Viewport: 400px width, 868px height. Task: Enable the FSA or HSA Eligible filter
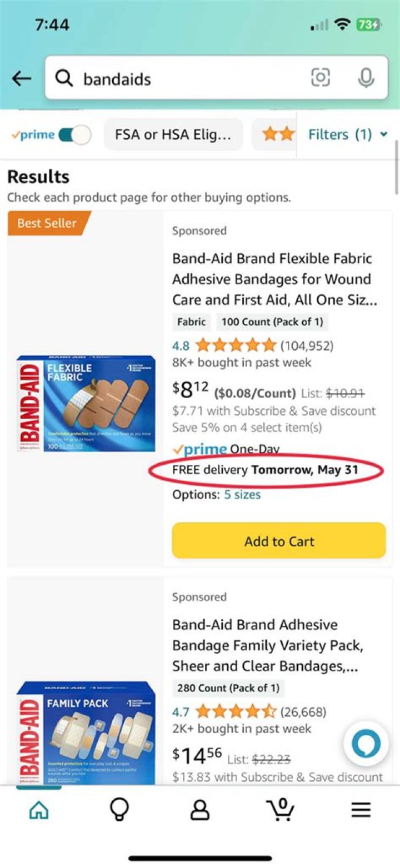point(173,134)
